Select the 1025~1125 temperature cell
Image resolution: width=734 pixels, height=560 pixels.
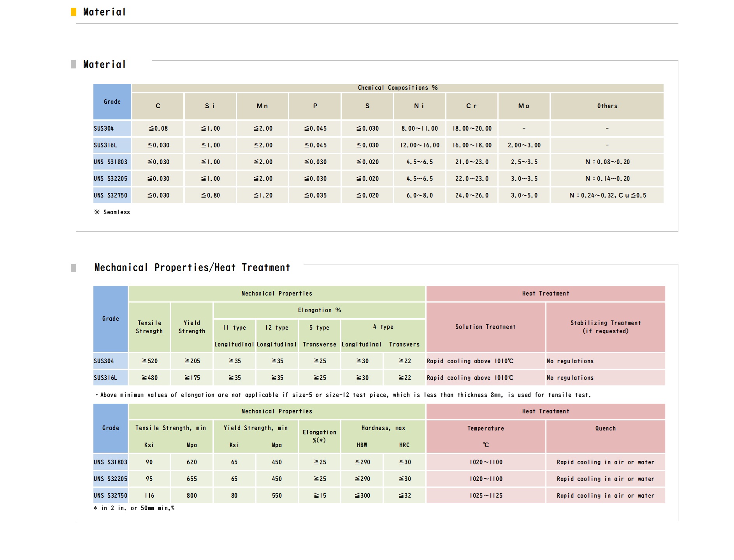[x=486, y=496]
